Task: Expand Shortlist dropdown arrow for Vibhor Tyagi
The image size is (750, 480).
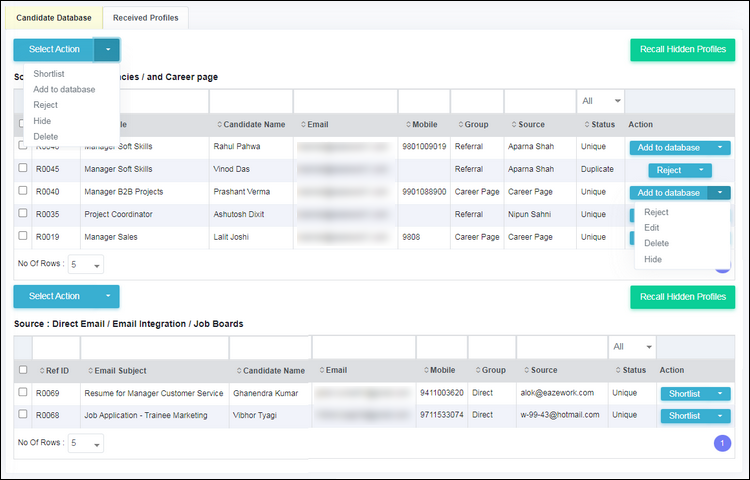Action: click(x=720, y=416)
